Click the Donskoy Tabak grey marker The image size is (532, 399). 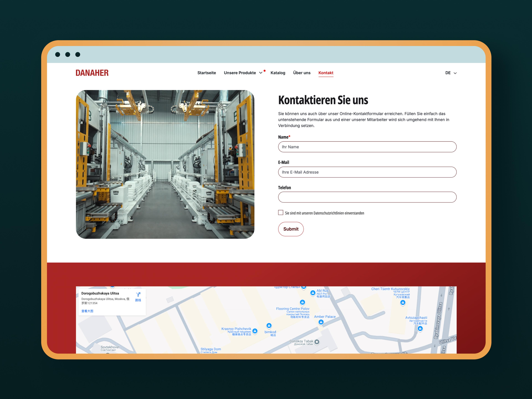[317, 342]
